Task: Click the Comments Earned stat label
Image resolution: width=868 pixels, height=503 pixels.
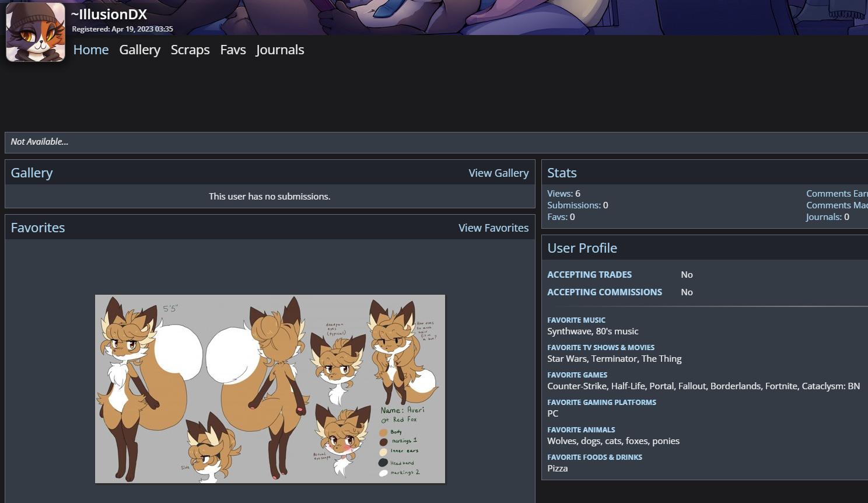Action: pyautogui.click(x=837, y=194)
